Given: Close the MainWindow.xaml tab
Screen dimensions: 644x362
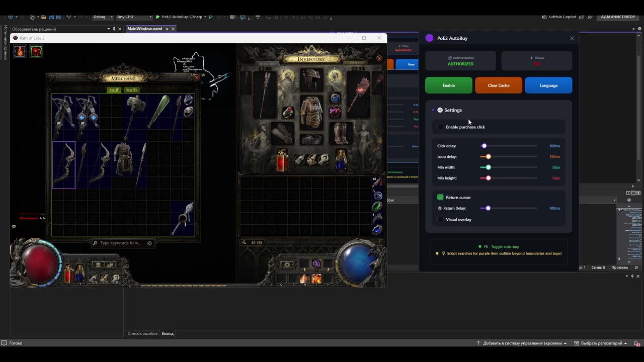Looking at the screenshot, I should tap(173, 29).
